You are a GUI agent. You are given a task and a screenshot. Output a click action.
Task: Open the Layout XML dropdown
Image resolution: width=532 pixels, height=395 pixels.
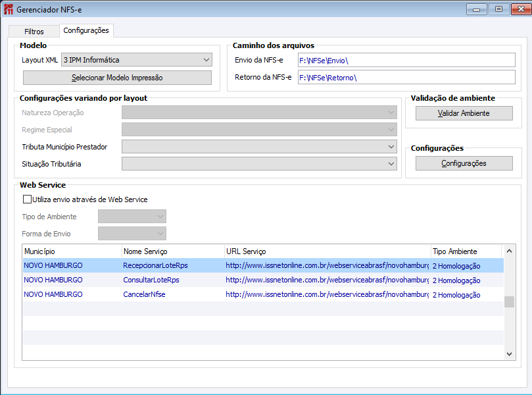point(206,60)
